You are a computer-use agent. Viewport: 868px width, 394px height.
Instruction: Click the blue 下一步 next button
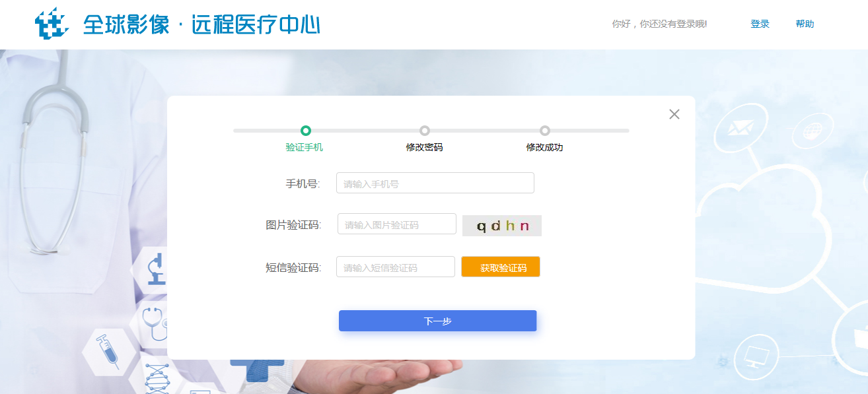point(437,321)
